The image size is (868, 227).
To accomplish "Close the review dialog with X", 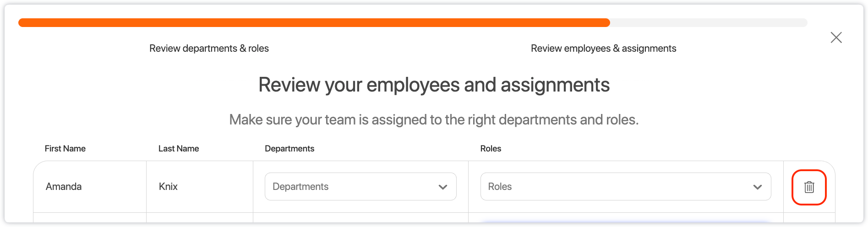I will click(836, 38).
